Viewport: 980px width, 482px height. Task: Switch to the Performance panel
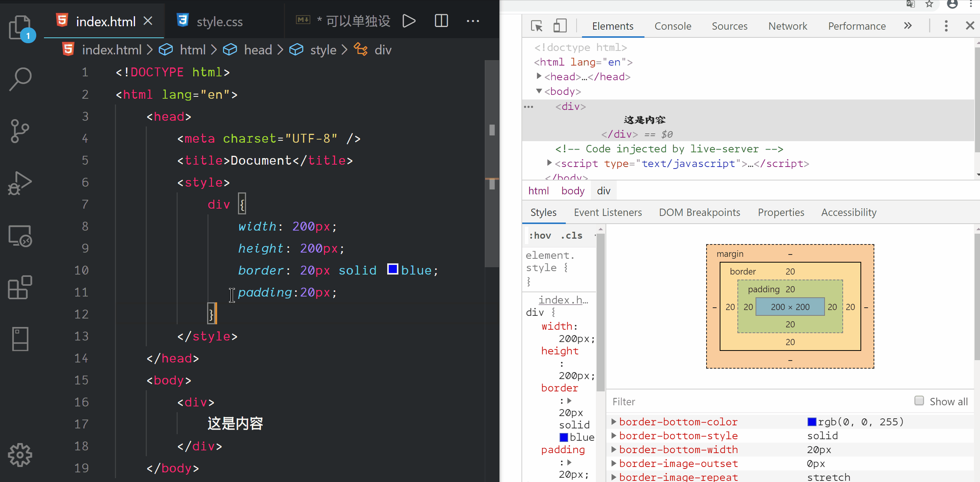coord(857,26)
